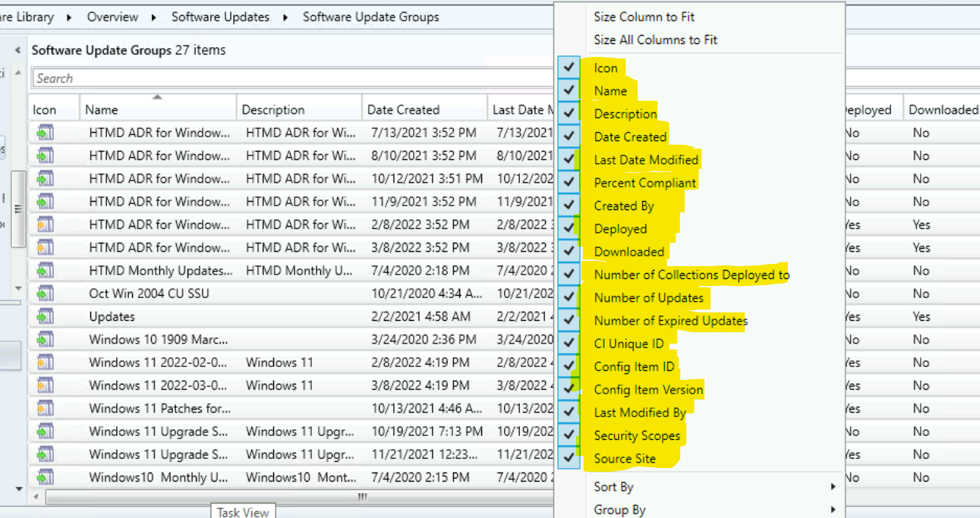Click date 10/21/2020 4:34 A... cell
Viewport: 980px width, 518px height.
click(427, 294)
